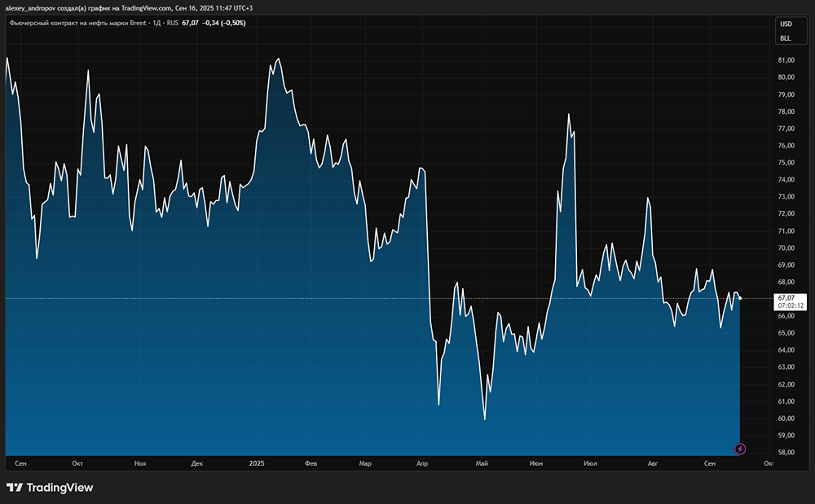Click the 79,00 price axis label
This screenshot has width=815, height=504.
click(x=786, y=94)
